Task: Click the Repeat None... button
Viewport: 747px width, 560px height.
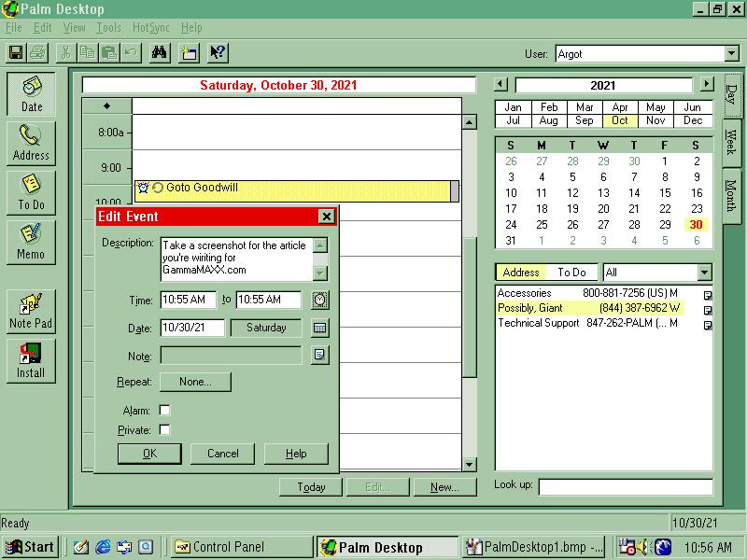Action: click(195, 382)
